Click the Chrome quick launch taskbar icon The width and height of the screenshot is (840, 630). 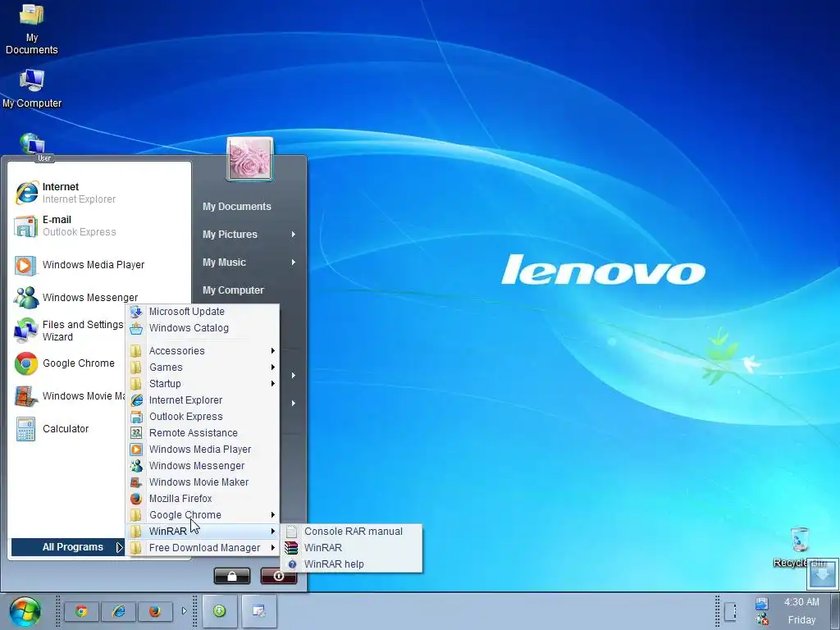(81, 611)
